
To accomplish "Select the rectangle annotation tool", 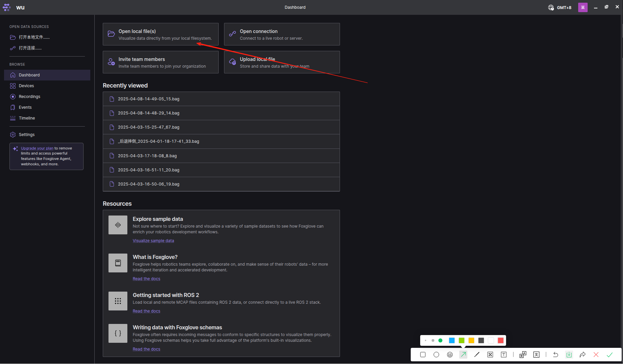I will [x=423, y=355].
